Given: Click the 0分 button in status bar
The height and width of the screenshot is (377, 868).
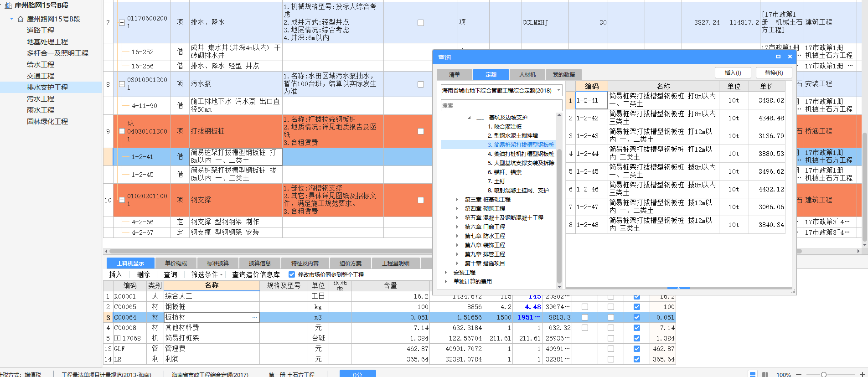Looking at the screenshot, I should pos(358,374).
